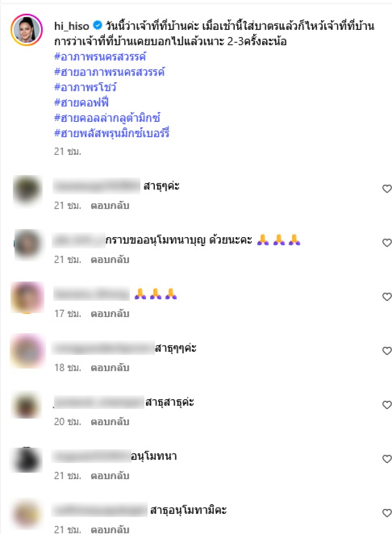The height and width of the screenshot is (534, 392).
Task: Open the hi_hiso username link
Action: (x=72, y=26)
